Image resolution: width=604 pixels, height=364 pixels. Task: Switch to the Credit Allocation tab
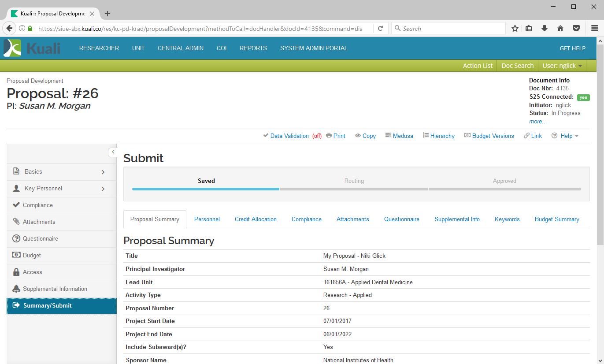tap(256, 219)
